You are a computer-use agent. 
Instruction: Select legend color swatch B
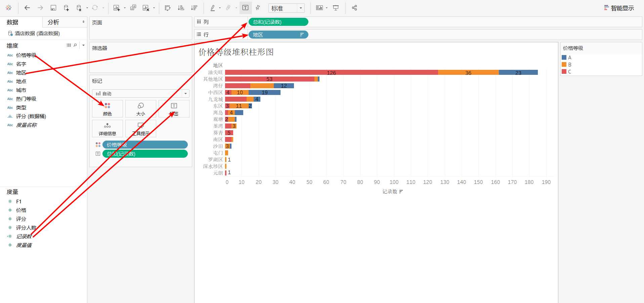564,64
